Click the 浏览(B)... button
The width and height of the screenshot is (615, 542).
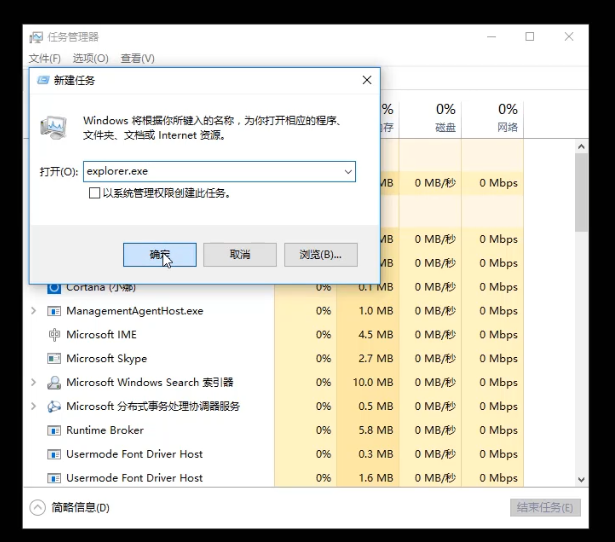click(321, 255)
